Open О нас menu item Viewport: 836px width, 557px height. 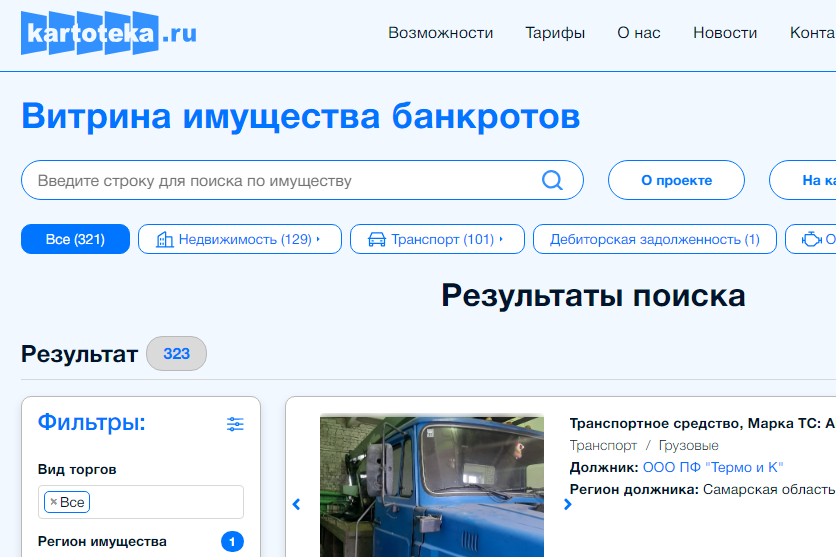click(639, 33)
